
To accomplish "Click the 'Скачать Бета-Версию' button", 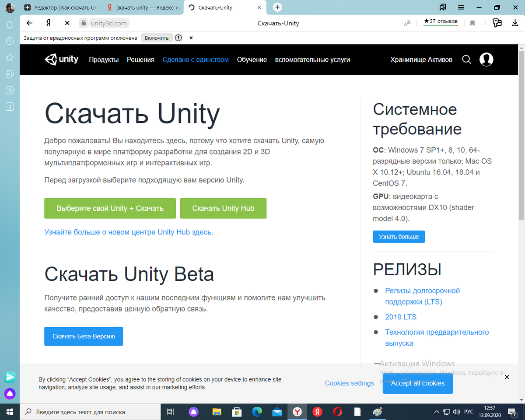I will [x=84, y=336].
